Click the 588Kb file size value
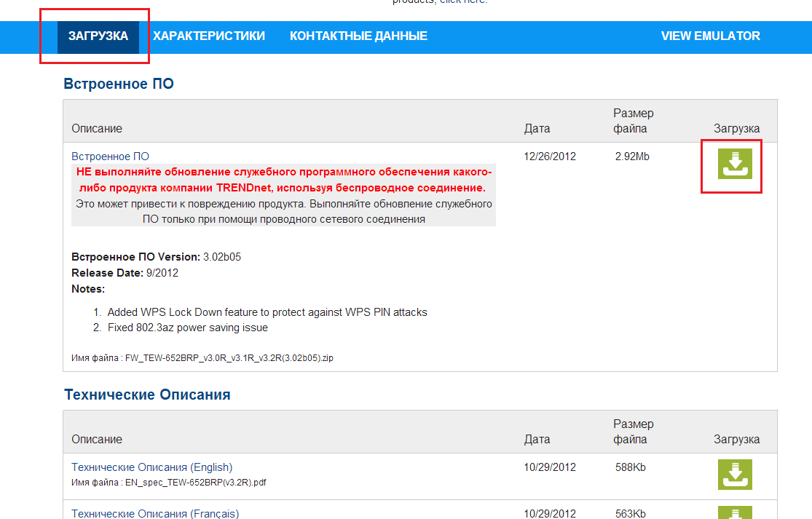812x519 pixels. point(630,467)
